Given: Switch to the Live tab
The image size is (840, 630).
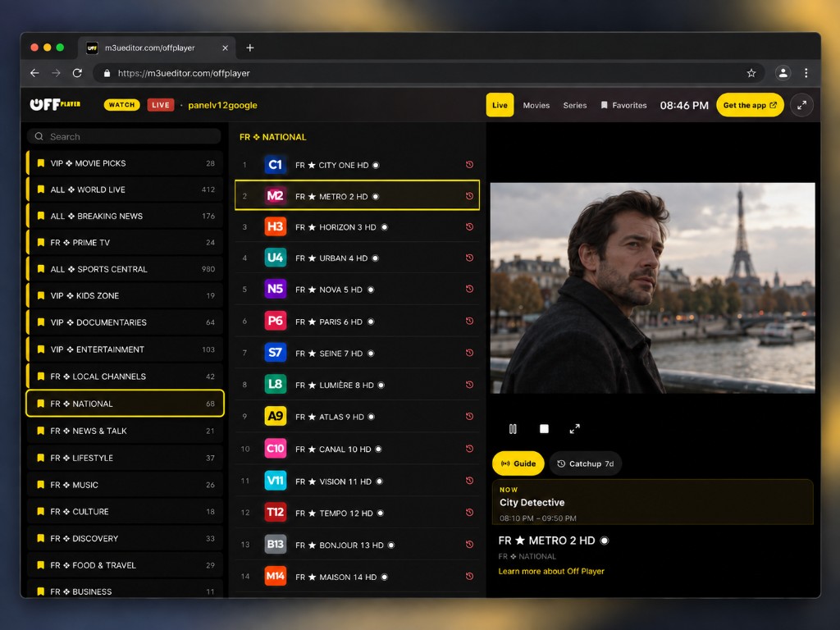Looking at the screenshot, I should coord(500,105).
